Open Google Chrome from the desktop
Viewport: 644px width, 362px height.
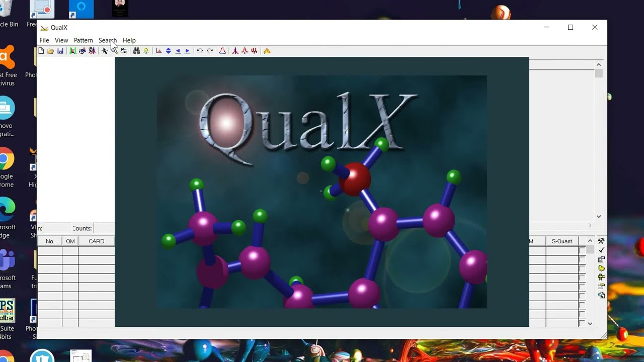coord(6,167)
